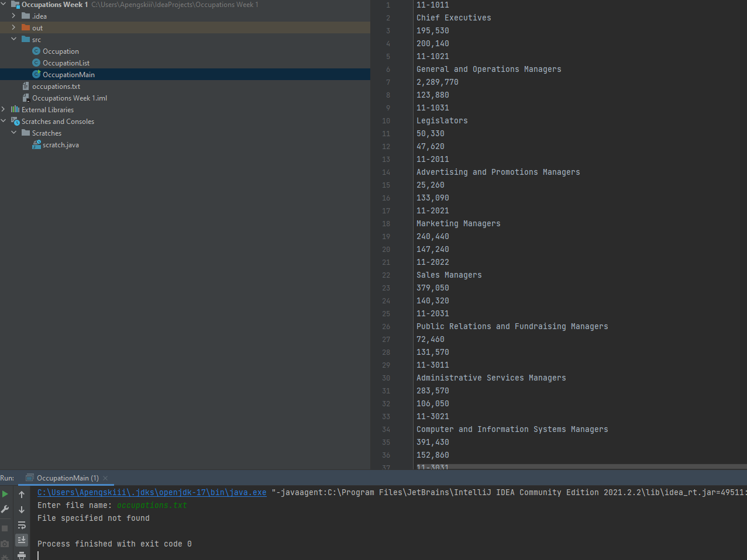The image size is (747, 560).
Task: Click 'Process finished with exit code 0'
Action: coord(115,544)
